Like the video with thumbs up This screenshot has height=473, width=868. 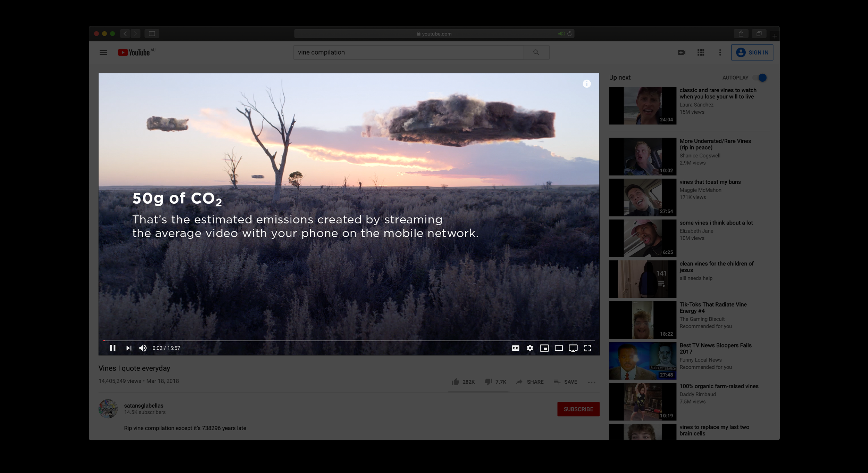[456, 382]
